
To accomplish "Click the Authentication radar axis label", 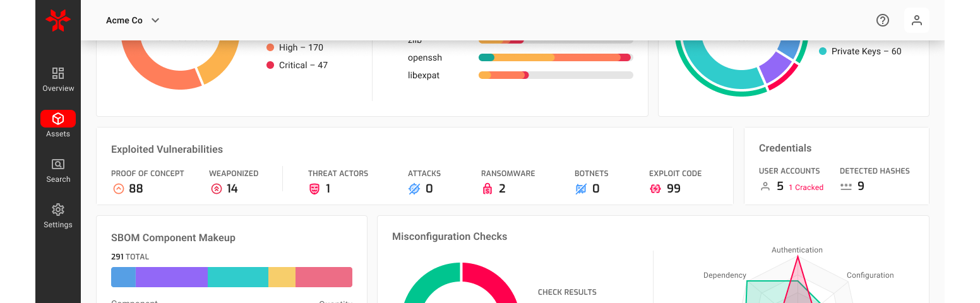I will (x=797, y=250).
